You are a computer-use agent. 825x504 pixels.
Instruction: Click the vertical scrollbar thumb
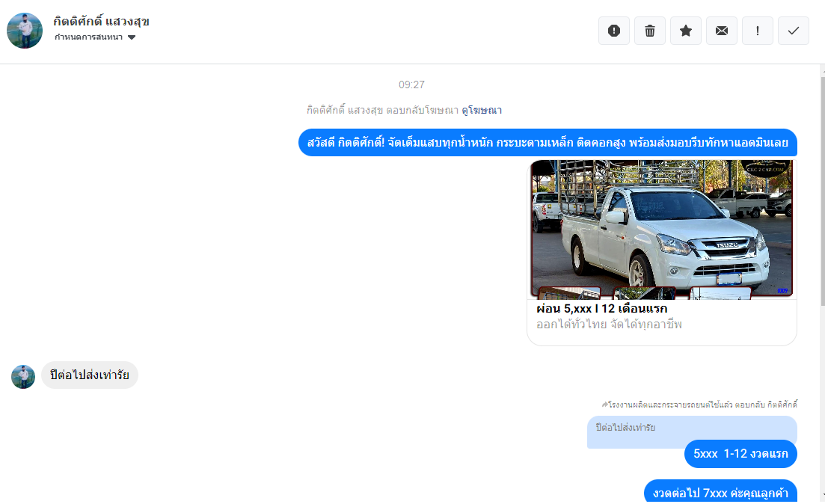pos(821,187)
